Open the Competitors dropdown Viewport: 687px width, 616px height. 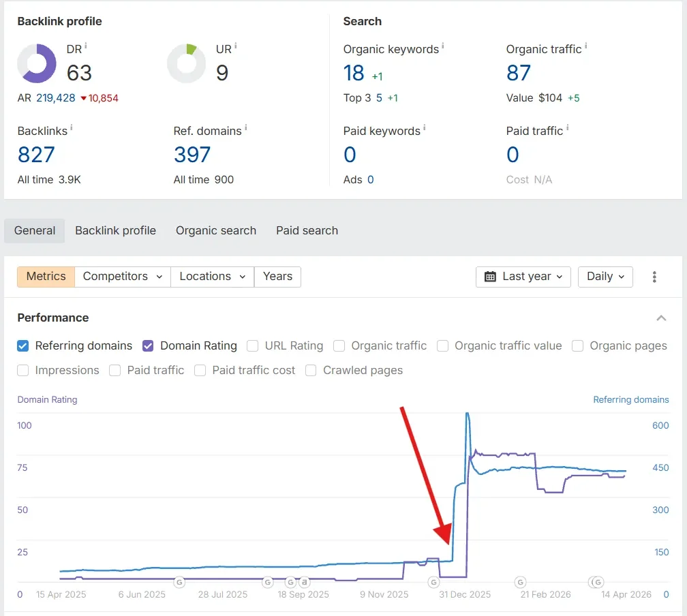click(122, 277)
